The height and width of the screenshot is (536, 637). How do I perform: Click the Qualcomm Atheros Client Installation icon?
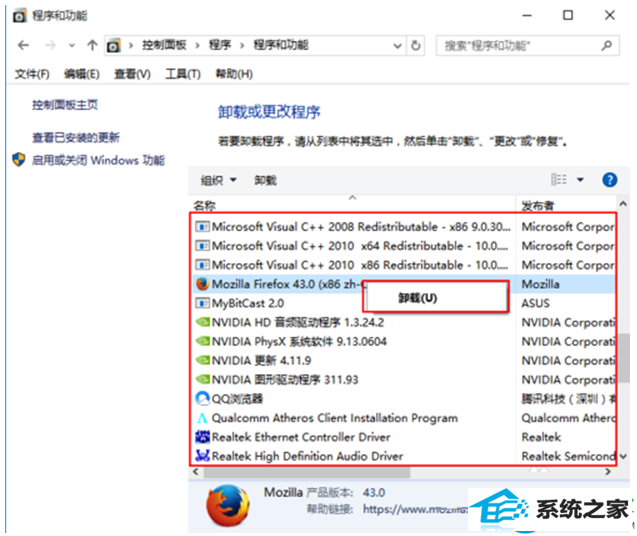click(x=202, y=418)
